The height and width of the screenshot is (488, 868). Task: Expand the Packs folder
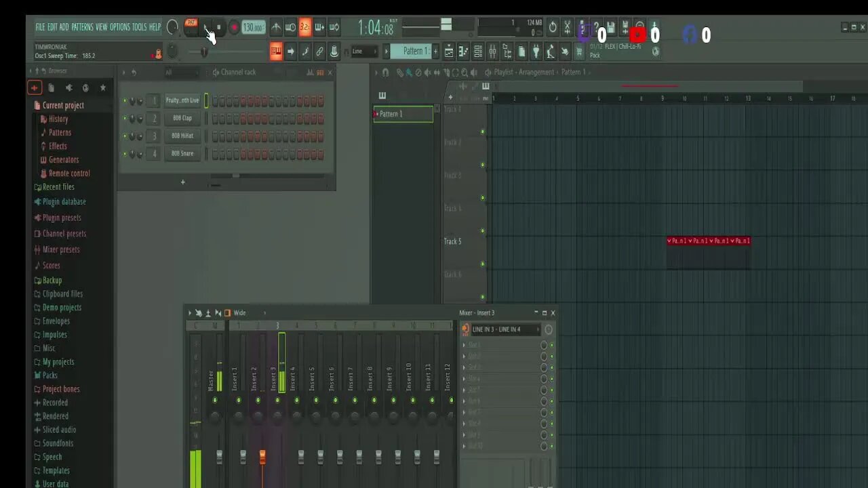tap(50, 375)
